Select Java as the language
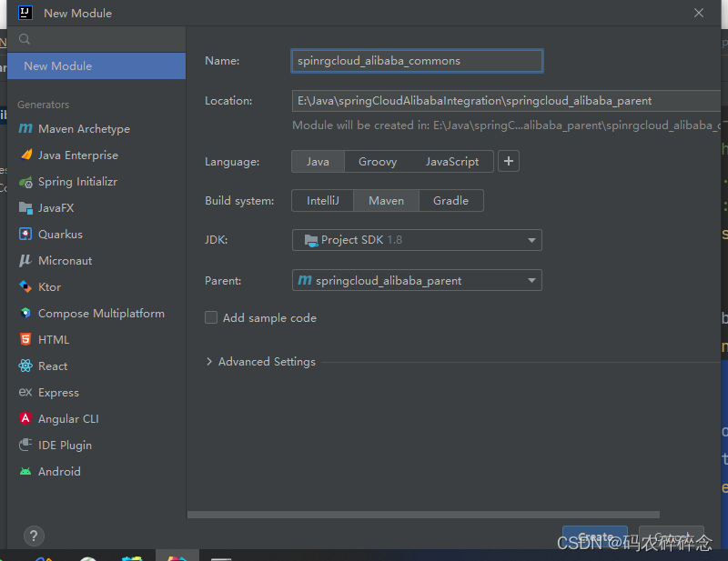The height and width of the screenshot is (561, 728). coord(318,162)
